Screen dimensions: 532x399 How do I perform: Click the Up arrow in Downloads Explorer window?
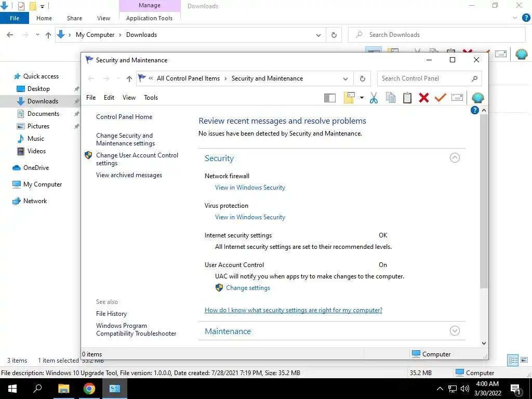(48, 35)
